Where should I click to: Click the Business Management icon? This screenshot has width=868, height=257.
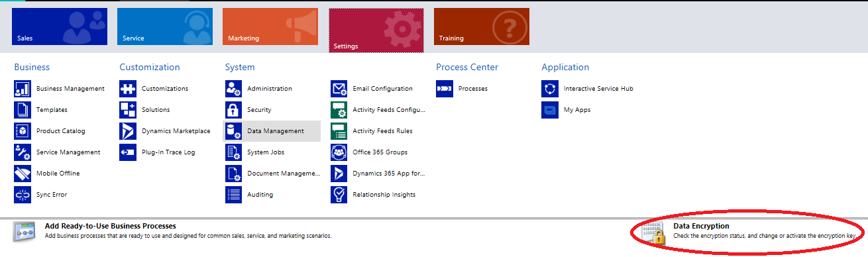tap(23, 89)
